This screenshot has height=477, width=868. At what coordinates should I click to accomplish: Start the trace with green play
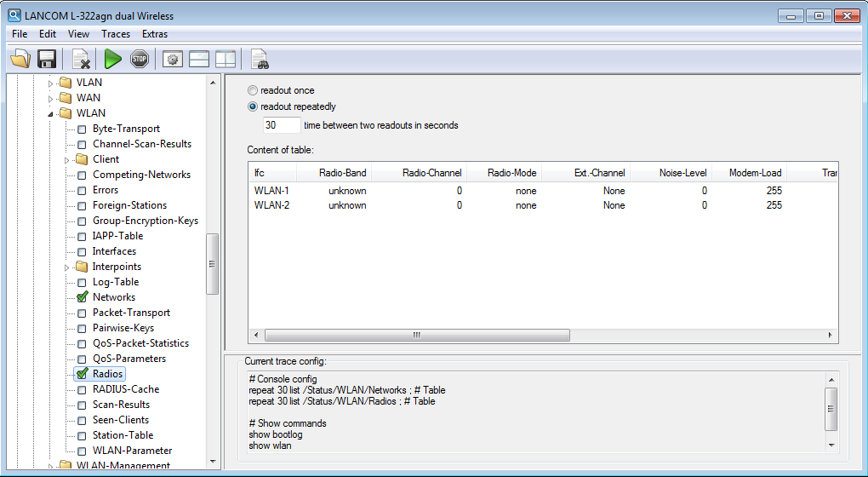pos(112,59)
